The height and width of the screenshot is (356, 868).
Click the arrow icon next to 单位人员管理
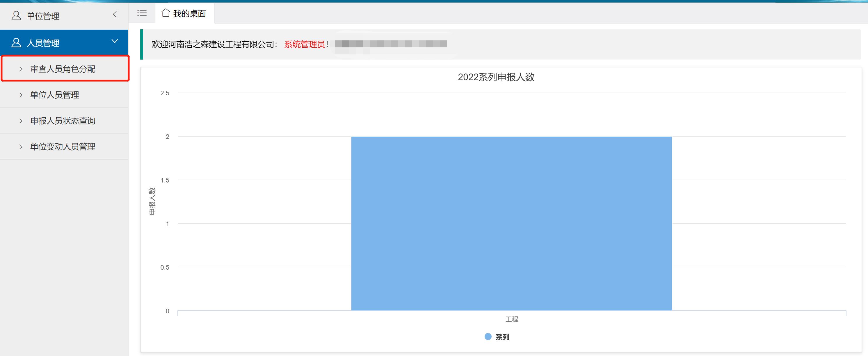tap(21, 94)
